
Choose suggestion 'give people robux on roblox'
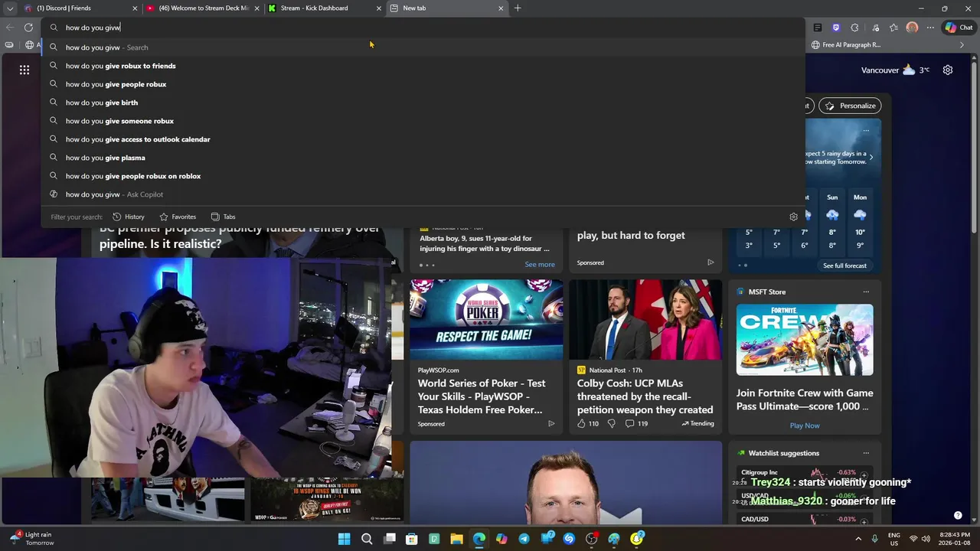[x=423, y=176]
